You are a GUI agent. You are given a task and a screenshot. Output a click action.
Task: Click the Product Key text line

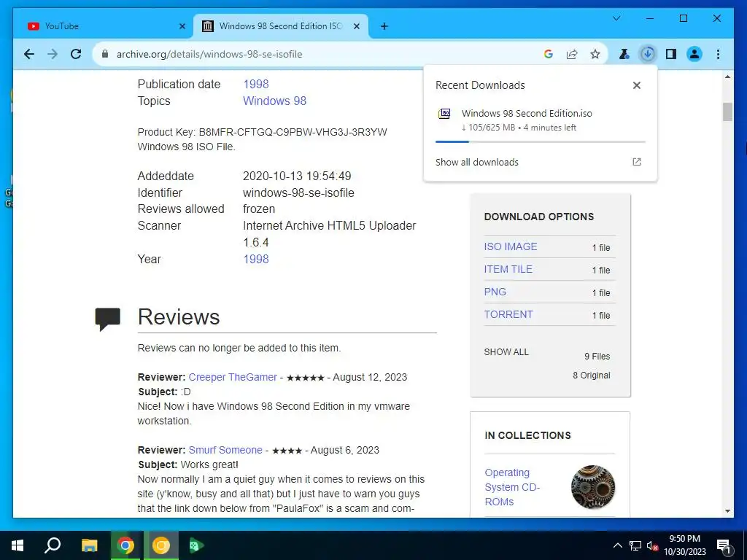click(262, 132)
